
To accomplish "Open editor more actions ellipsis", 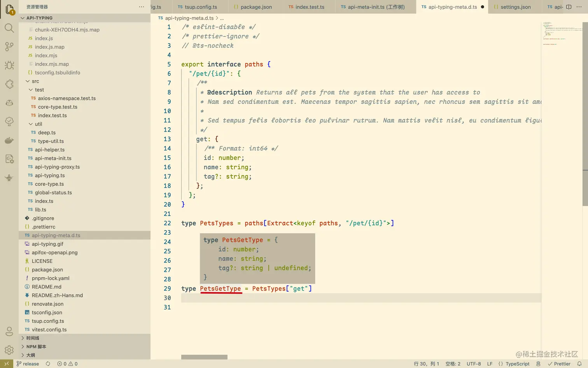I will (x=579, y=7).
